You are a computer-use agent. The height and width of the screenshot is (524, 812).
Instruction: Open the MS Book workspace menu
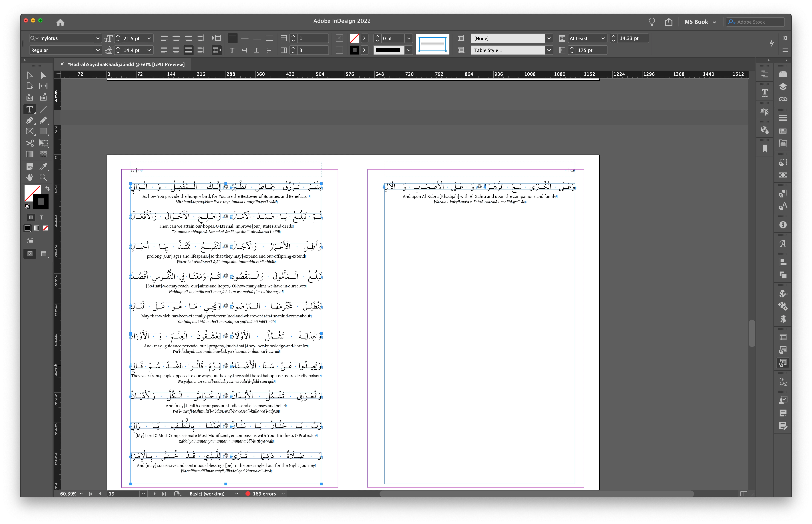click(x=700, y=22)
